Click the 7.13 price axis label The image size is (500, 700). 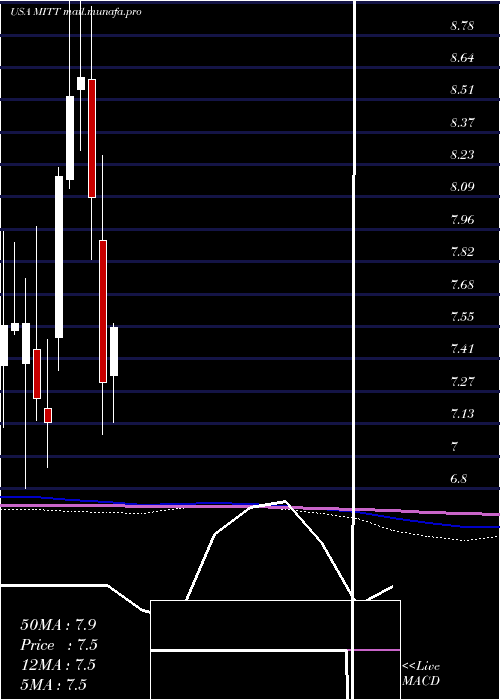point(462,414)
